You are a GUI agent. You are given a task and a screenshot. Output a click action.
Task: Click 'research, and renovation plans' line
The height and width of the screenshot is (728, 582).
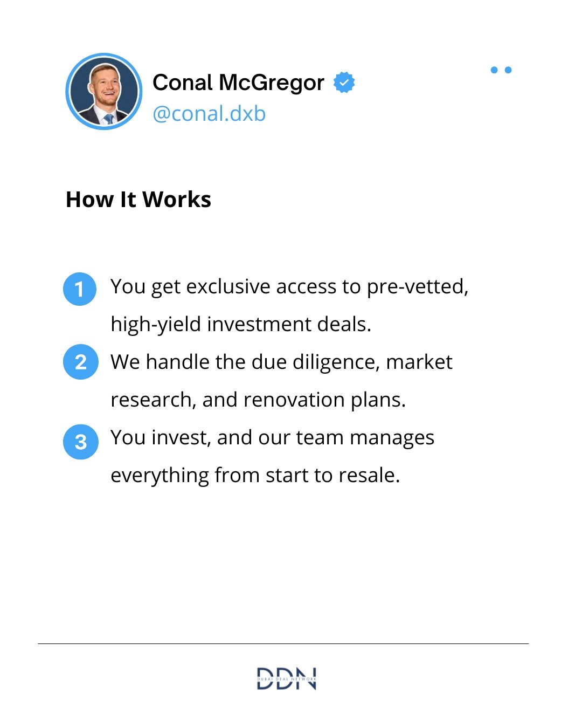coord(258,400)
